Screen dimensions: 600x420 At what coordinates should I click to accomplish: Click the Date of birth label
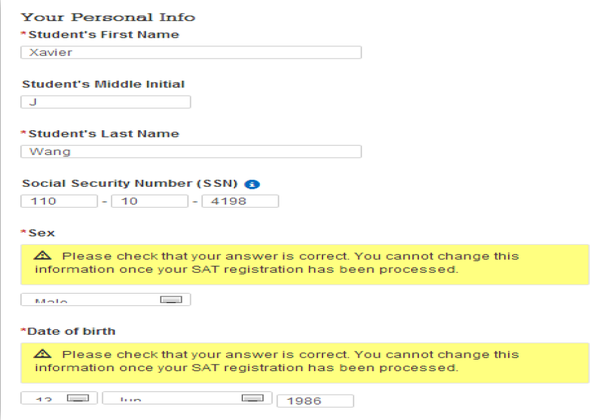[71, 331]
